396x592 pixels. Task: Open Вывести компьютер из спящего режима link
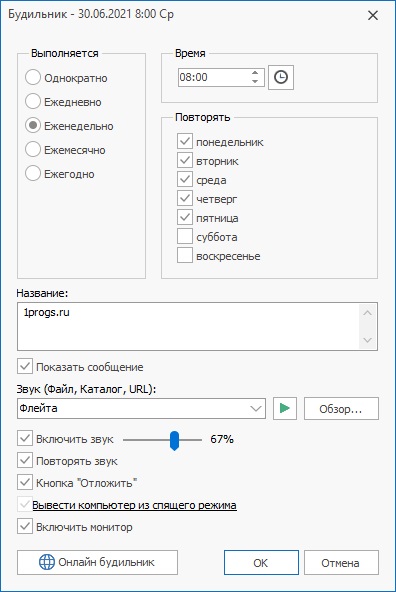coord(134,505)
